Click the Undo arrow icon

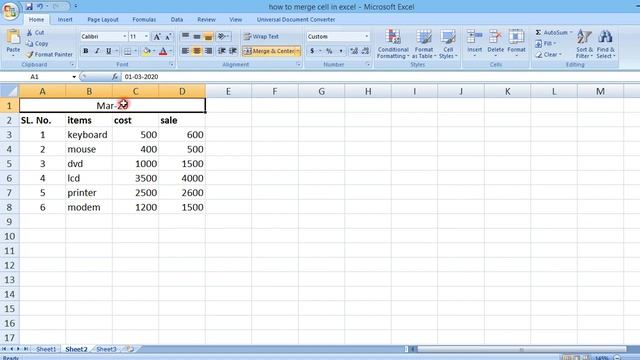pyautogui.click(x=40, y=7)
